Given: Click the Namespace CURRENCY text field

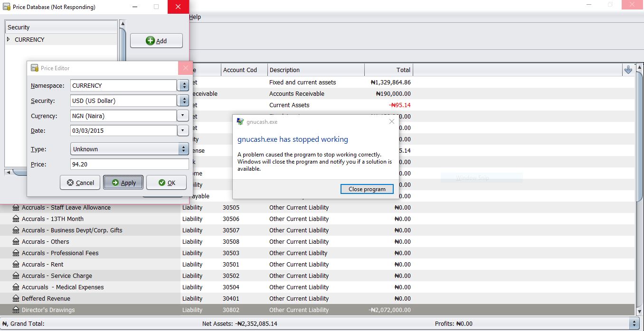Looking at the screenshot, I should pyautogui.click(x=123, y=86).
